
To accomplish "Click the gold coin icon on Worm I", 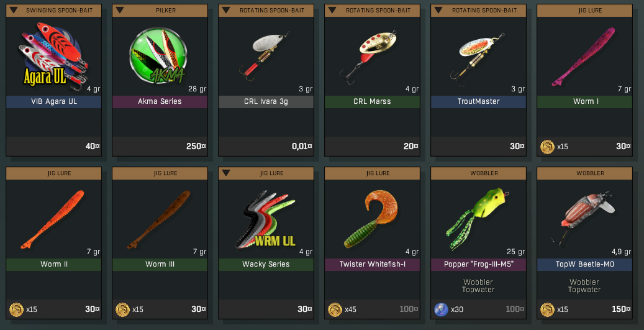I will (x=547, y=147).
